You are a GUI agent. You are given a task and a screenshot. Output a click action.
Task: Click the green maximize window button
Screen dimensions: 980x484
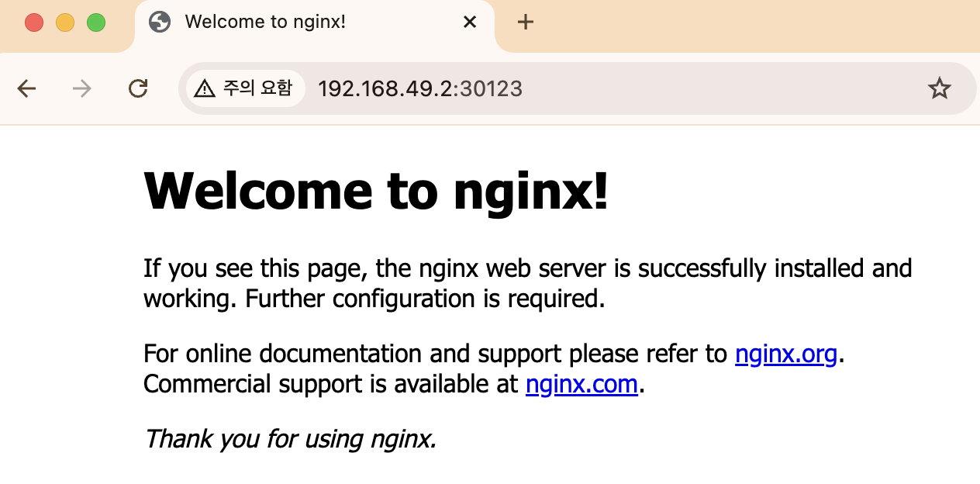(x=96, y=22)
